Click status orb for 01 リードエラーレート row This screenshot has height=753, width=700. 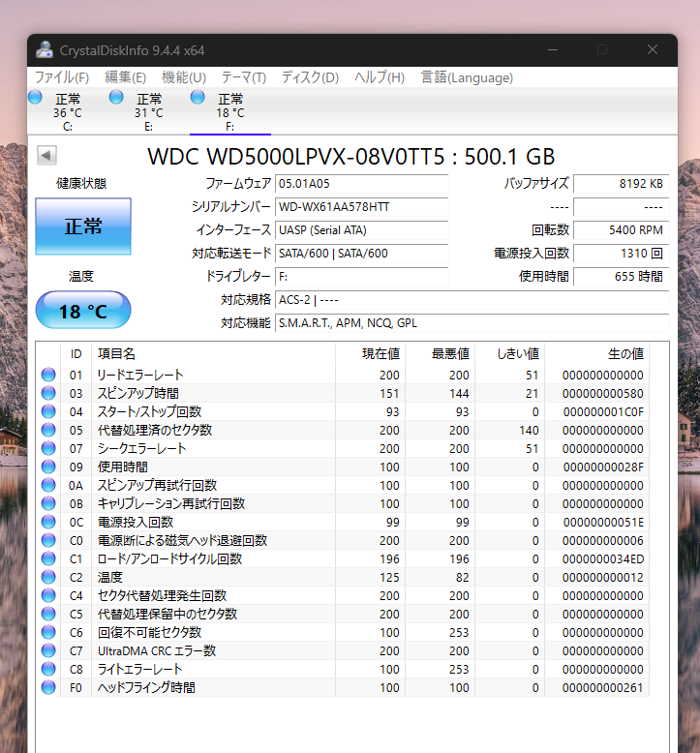[48, 375]
